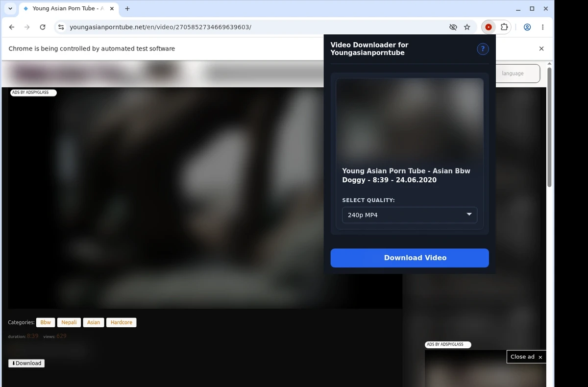Open a new tab with plus icon
The height and width of the screenshot is (387, 588).
click(127, 9)
